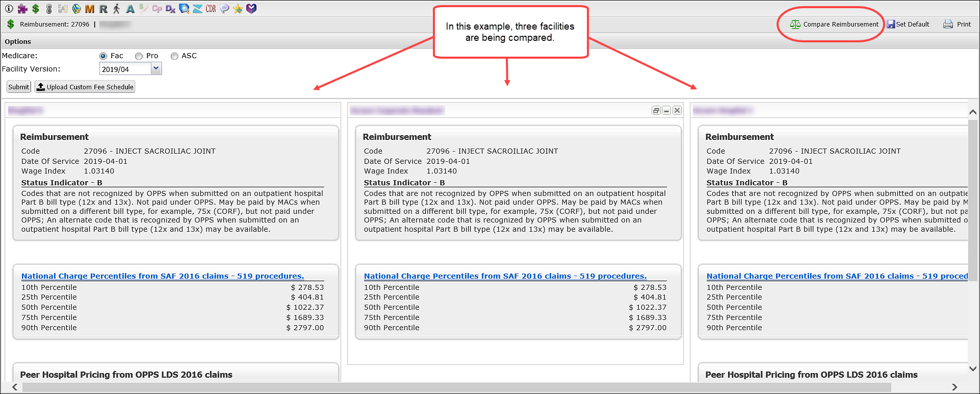Image resolution: width=980 pixels, height=394 pixels.
Task: Click the Dx diagnosis icon
Action: (x=170, y=9)
